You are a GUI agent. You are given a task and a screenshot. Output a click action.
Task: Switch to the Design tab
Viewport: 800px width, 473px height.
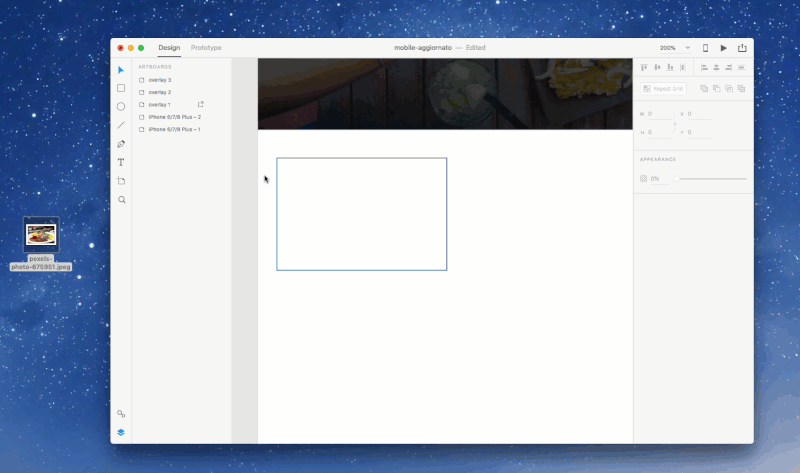pos(169,48)
